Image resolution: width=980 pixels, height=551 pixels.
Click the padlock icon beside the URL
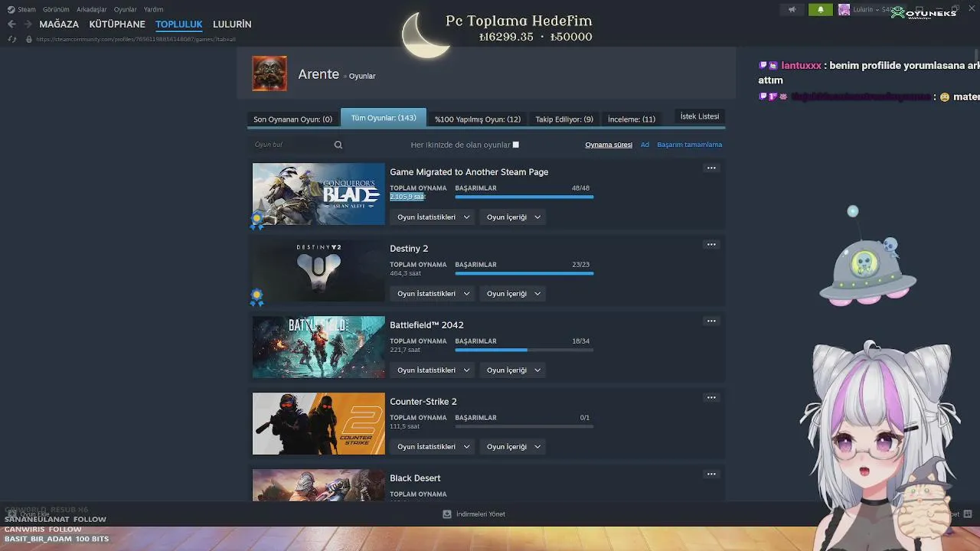pyautogui.click(x=29, y=39)
